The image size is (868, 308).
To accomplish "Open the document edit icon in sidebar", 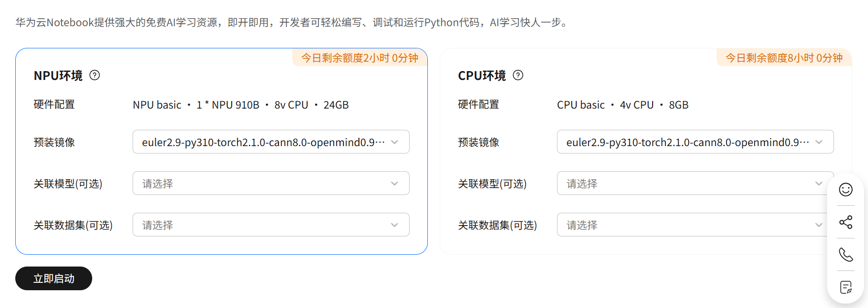I will (846, 287).
